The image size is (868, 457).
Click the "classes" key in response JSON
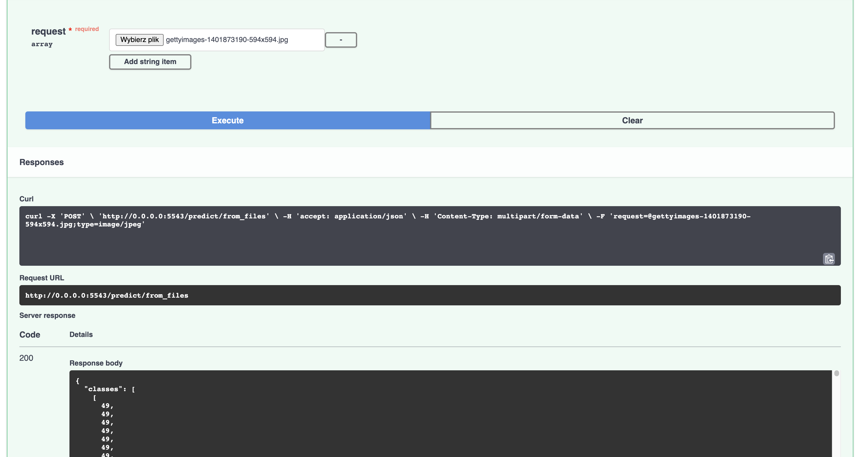[103, 389]
